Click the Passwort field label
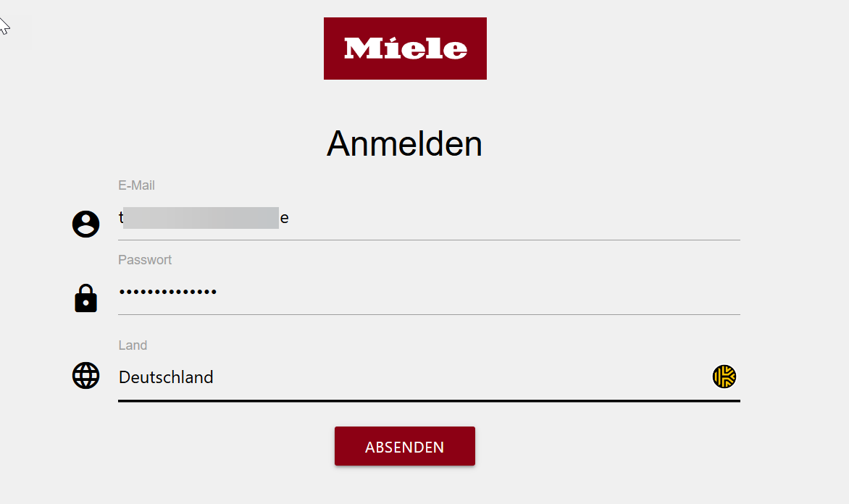The height and width of the screenshot is (504, 849). tap(145, 260)
